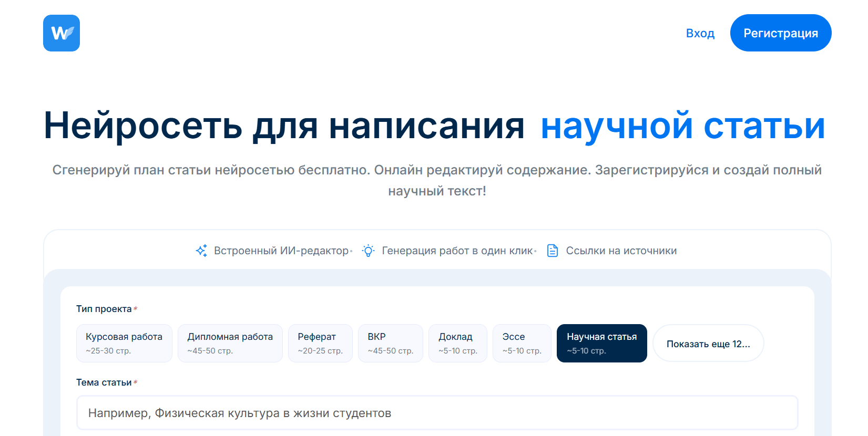Click the Генерация работ в один клик text

[x=457, y=251]
